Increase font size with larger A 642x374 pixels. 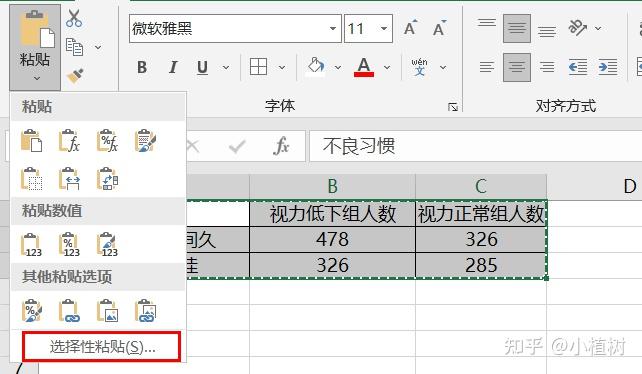click(410, 28)
